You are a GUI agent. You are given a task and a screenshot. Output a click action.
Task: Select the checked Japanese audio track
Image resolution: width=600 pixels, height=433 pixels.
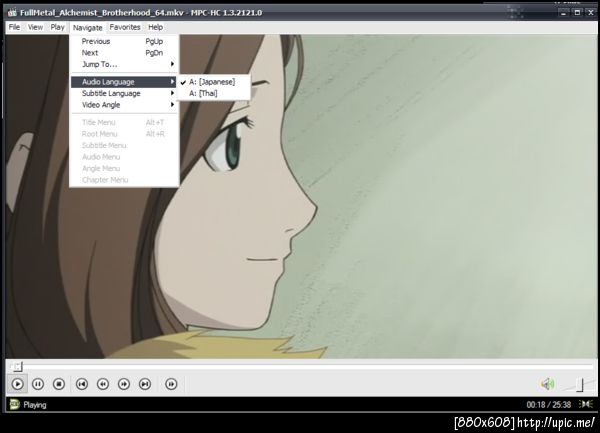[214, 82]
